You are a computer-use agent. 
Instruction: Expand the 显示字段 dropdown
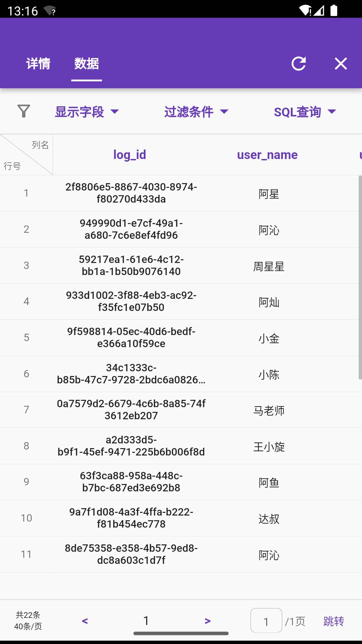coord(87,112)
